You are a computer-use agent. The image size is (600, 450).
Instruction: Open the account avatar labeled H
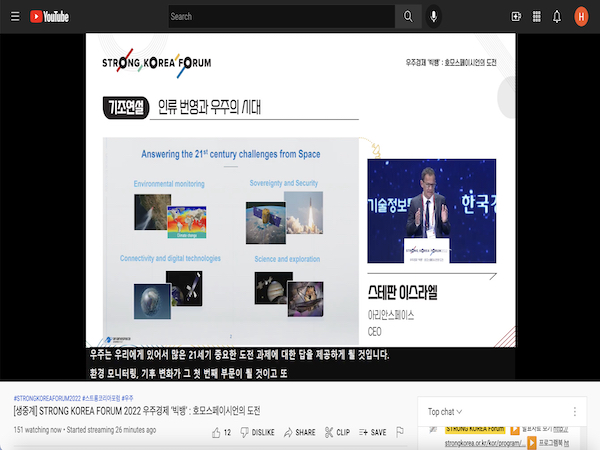[581, 16]
